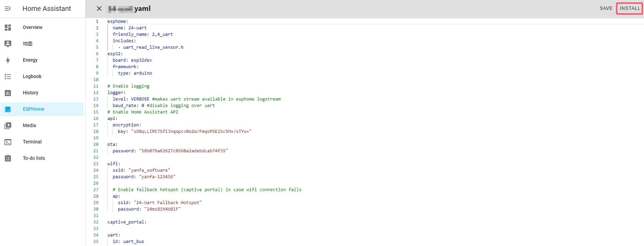Click the Media play icon
The height and width of the screenshot is (246, 644).
[8, 126]
